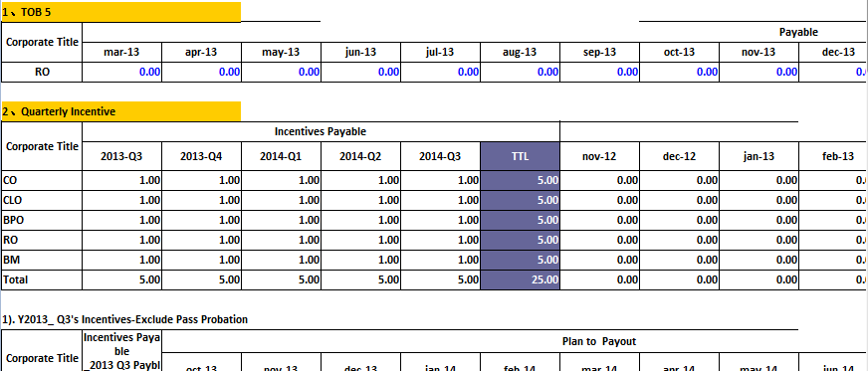Click the BM row label

[x=42, y=260]
